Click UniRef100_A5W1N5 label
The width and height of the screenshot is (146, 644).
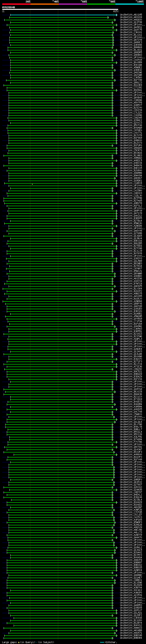pyautogui.click(x=131, y=316)
